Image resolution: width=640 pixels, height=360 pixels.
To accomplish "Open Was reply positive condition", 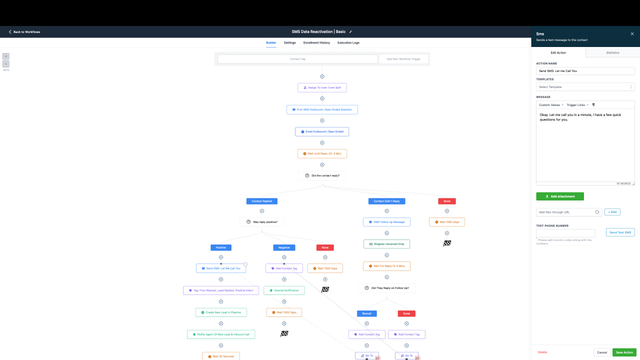I will pos(262,222).
